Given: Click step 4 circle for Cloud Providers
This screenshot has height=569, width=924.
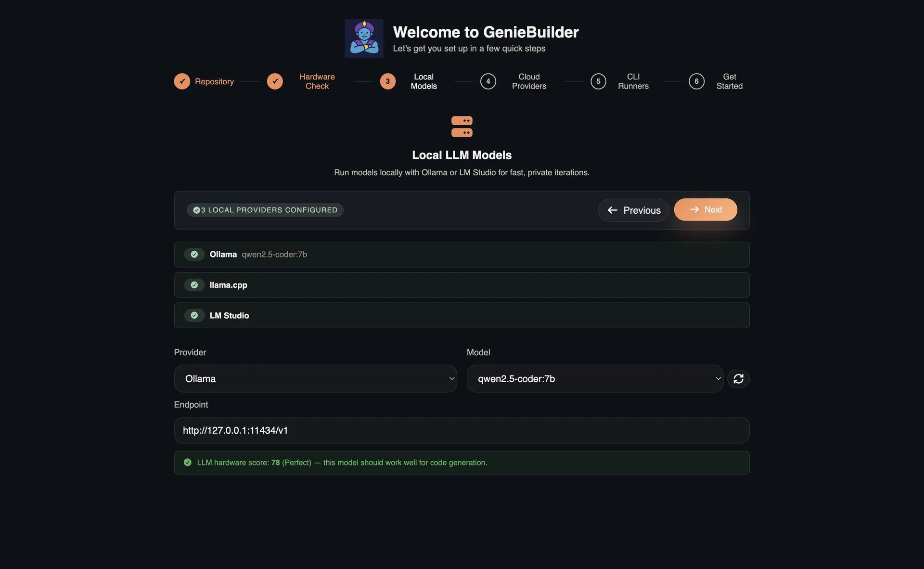Looking at the screenshot, I should pos(488,81).
